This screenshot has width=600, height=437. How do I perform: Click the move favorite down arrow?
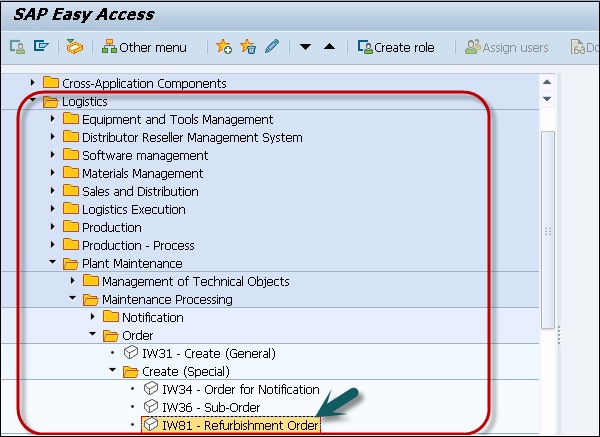[x=305, y=47]
